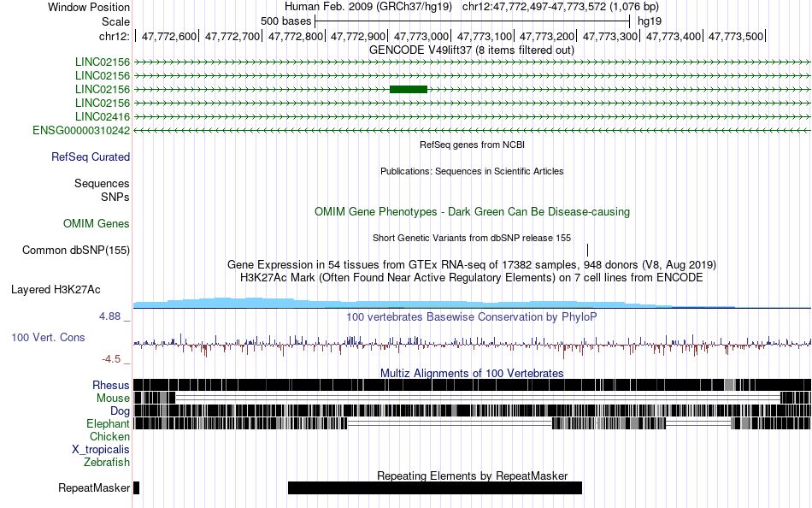Click the Rhesus alignment label
This screenshot has height=508, width=812.
click(111, 385)
